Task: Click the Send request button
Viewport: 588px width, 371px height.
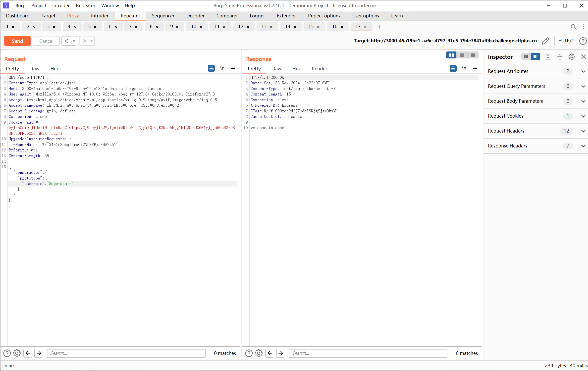Action: [17, 41]
